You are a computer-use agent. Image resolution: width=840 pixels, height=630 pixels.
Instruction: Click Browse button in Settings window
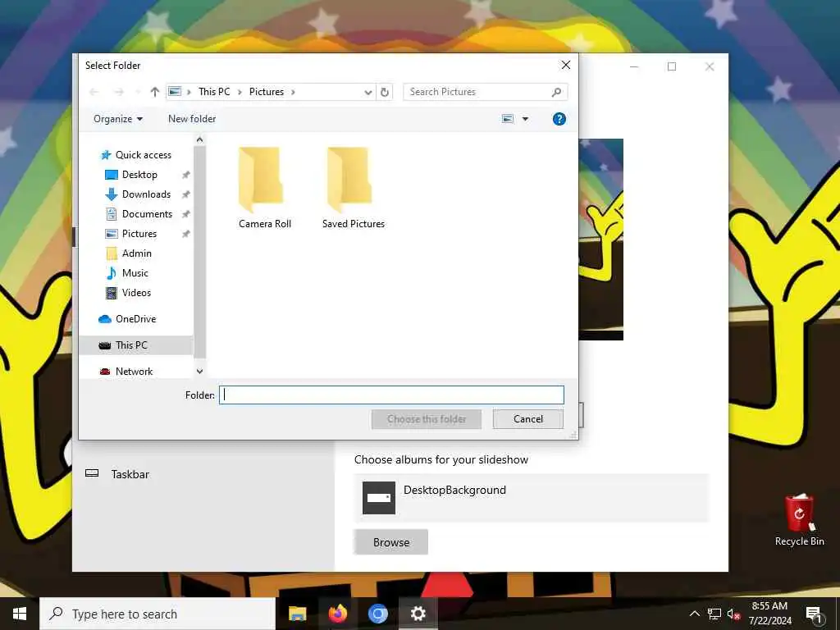point(391,542)
